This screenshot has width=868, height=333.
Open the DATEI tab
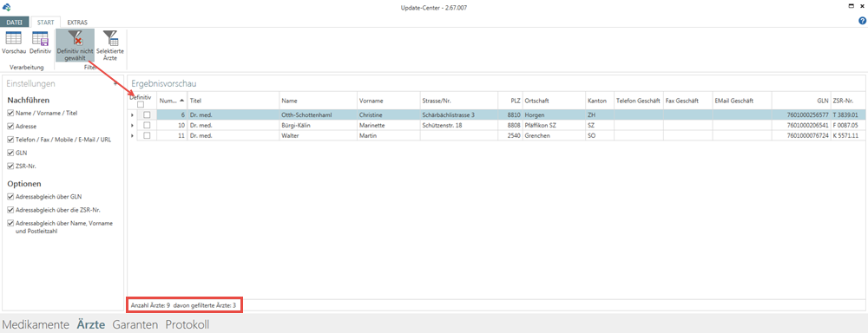[x=15, y=23]
